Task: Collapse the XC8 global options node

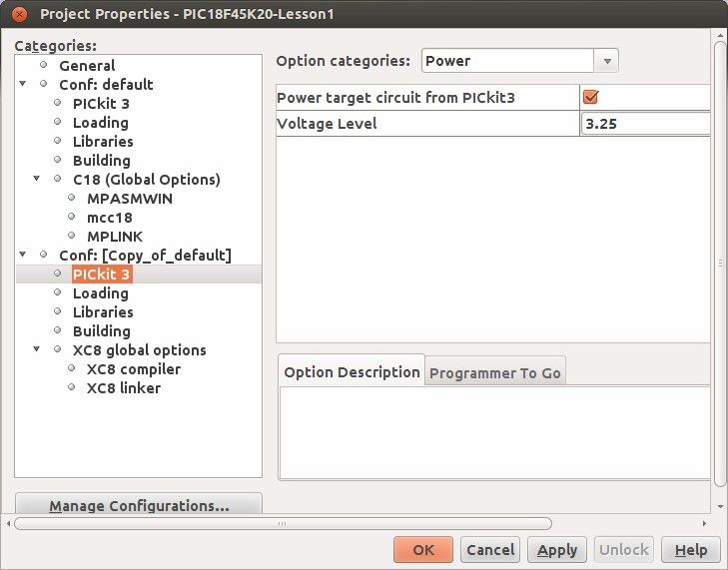Action: pyautogui.click(x=36, y=349)
